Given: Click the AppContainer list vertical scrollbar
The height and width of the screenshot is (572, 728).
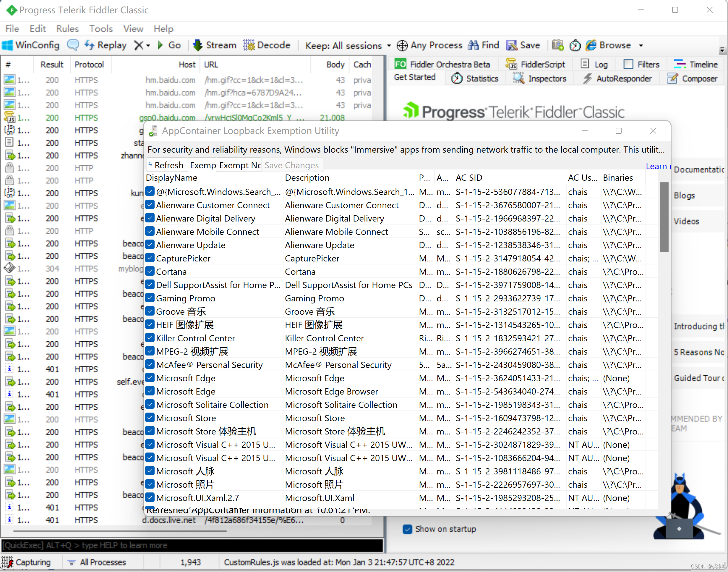Looking at the screenshot, I should [664, 217].
